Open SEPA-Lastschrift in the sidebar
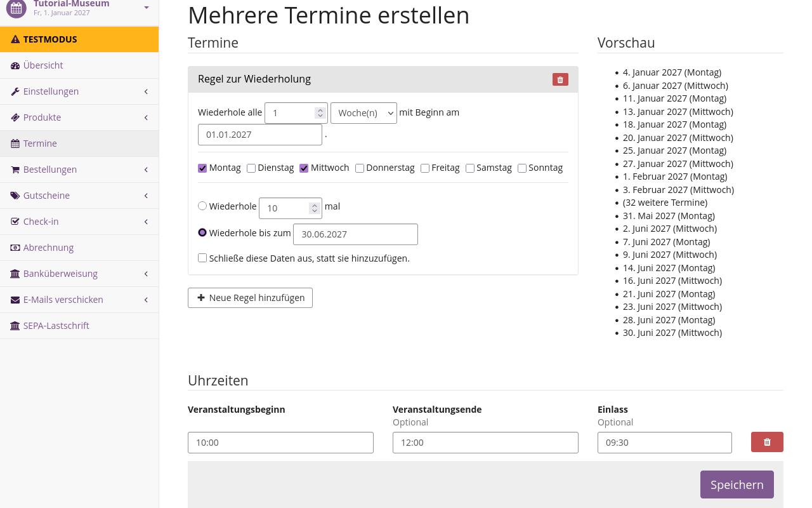 point(79,326)
